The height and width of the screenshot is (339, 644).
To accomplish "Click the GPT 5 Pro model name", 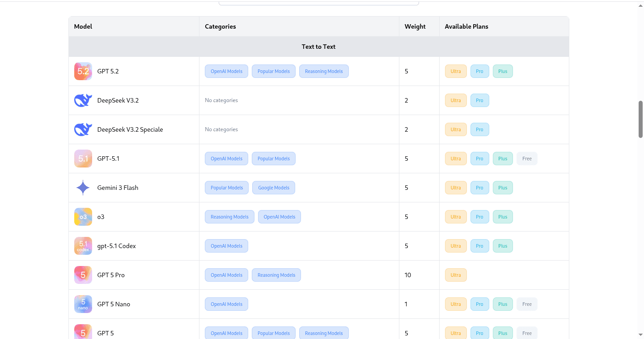I will pos(111,275).
